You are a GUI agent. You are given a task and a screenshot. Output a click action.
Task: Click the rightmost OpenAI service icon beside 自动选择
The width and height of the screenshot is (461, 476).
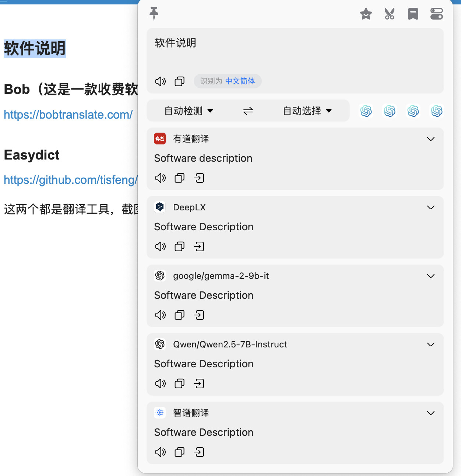[x=437, y=111]
